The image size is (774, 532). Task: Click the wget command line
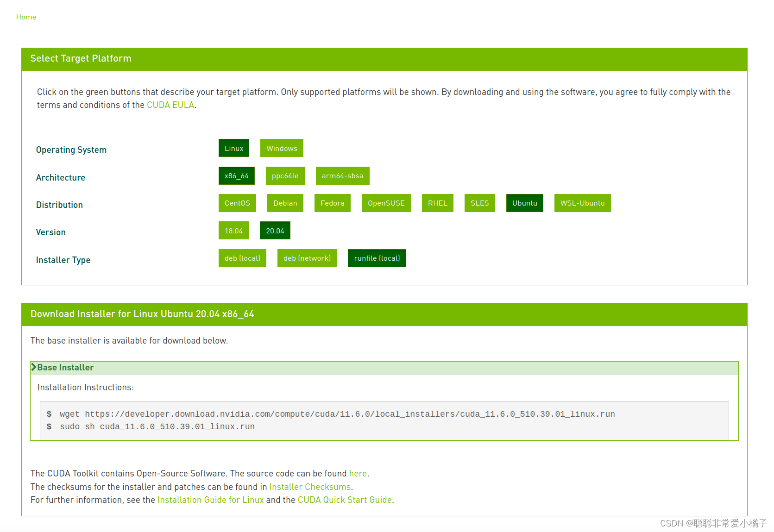tap(337, 414)
